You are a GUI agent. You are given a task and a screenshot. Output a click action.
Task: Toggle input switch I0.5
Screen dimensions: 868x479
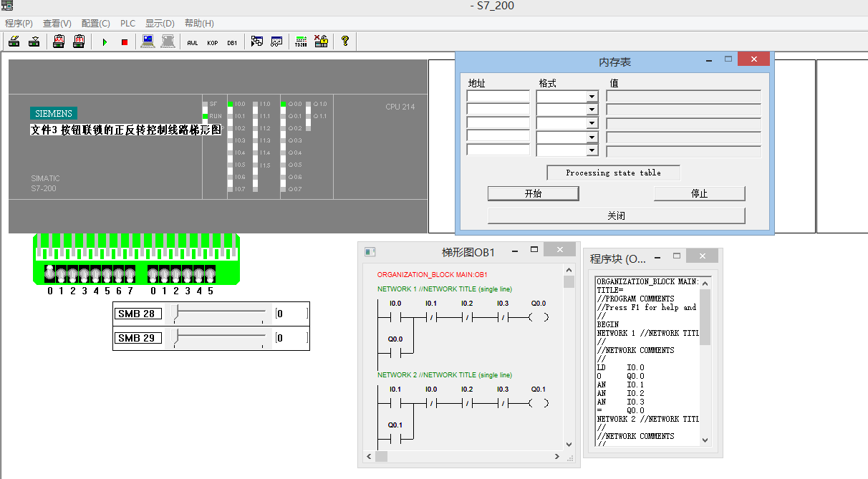pos(107,274)
